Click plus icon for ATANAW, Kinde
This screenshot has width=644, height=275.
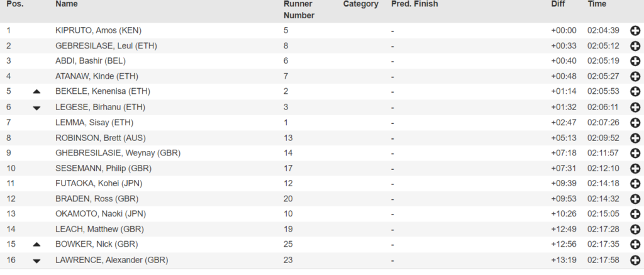(x=635, y=76)
